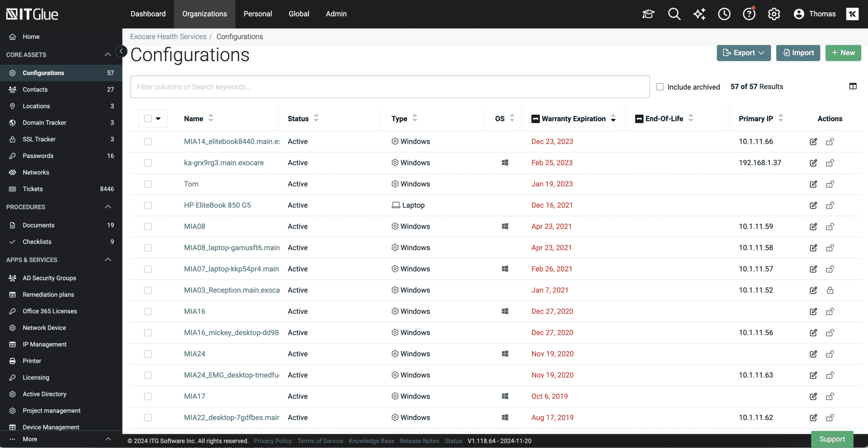Viewport: 868px width, 448px height.
Task: Open the column settings icon above Actions
Action: (x=853, y=86)
